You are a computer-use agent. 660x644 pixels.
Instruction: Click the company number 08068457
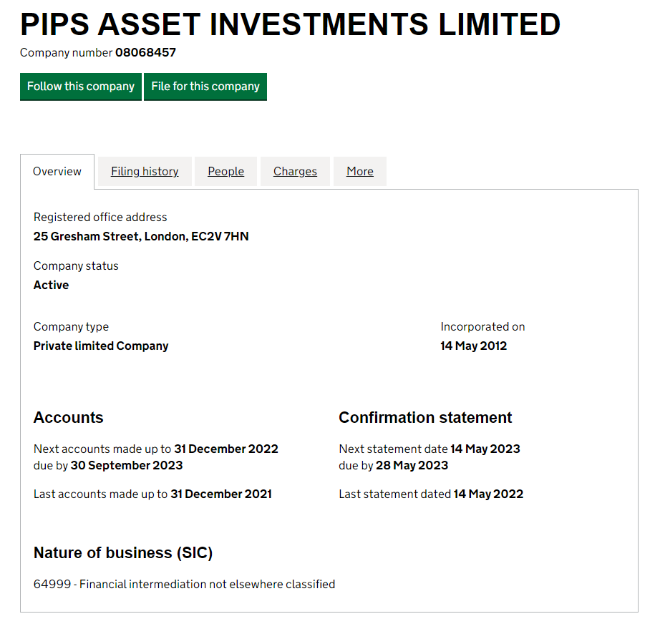point(145,52)
